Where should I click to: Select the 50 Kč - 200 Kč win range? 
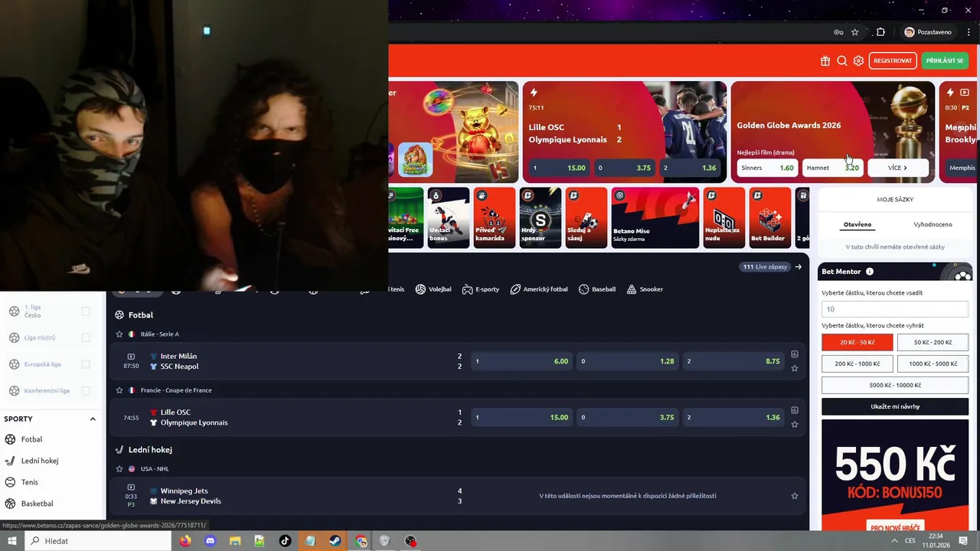(933, 342)
